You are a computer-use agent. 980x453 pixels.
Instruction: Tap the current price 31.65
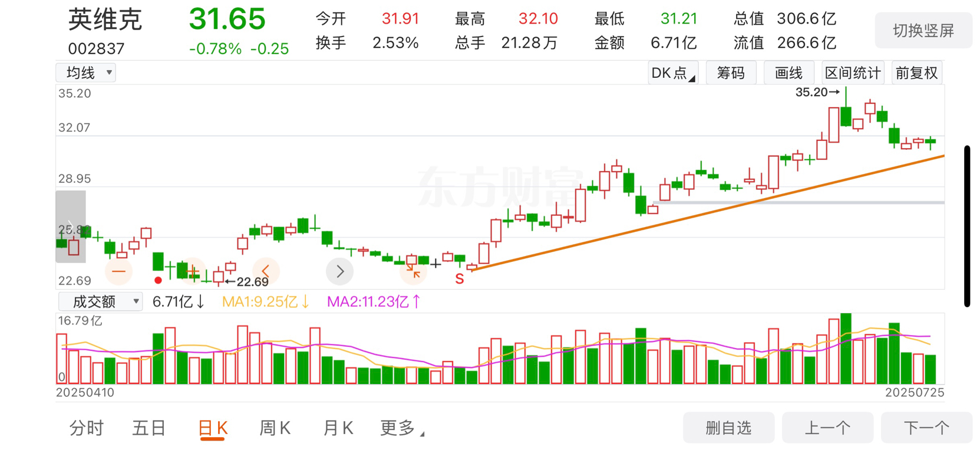[227, 19]
